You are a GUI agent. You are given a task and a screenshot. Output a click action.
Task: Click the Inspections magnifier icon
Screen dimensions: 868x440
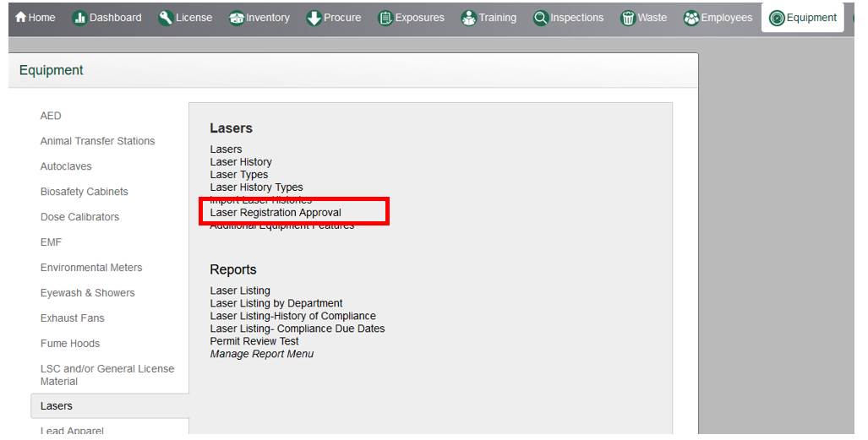tap(541, 18)
